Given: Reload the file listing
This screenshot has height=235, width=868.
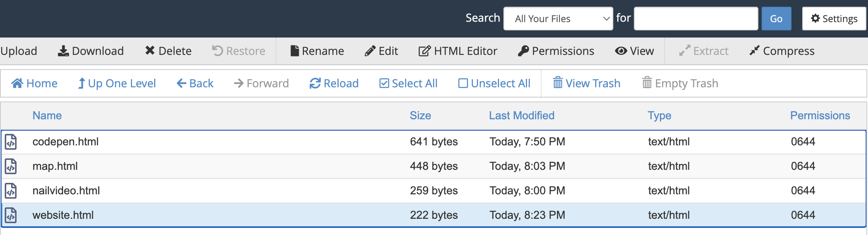Looking at the screenshot, I should click(334, 83).
